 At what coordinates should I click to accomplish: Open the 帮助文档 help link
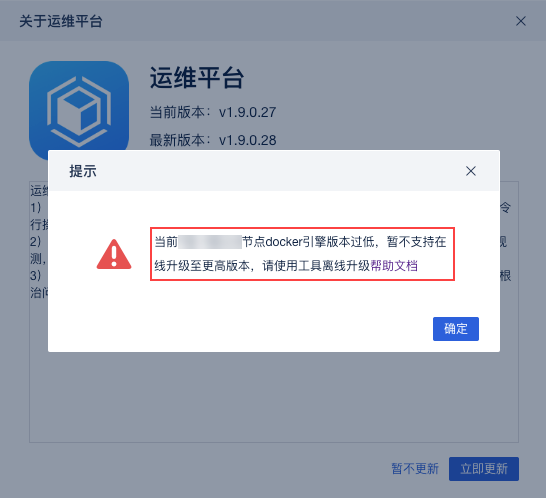[x=394, y=266]
